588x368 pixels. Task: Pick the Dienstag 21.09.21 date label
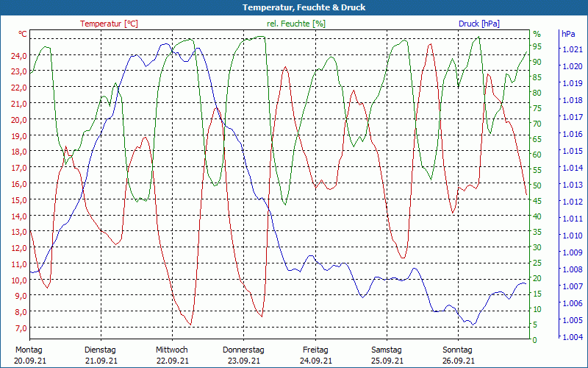point(101,355)
